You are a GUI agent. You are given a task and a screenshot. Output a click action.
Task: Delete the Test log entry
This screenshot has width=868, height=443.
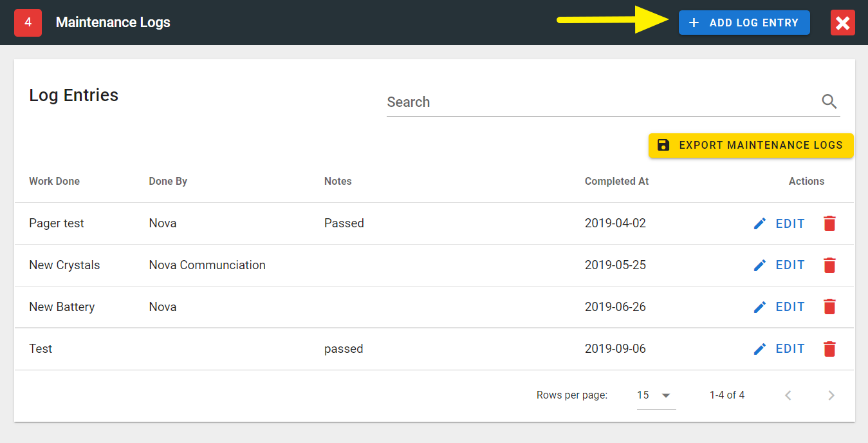coord(829,349)
